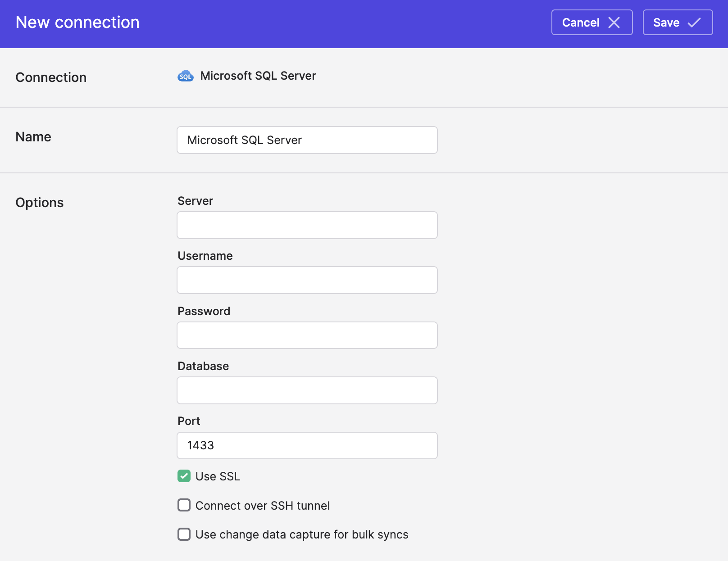Click the Port field label

click(189, 421)
